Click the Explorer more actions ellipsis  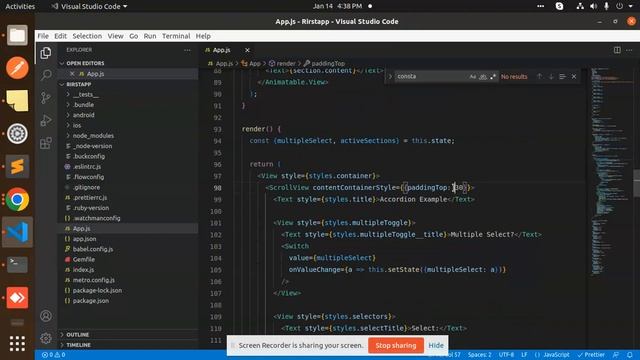click(x=187, y=50)
